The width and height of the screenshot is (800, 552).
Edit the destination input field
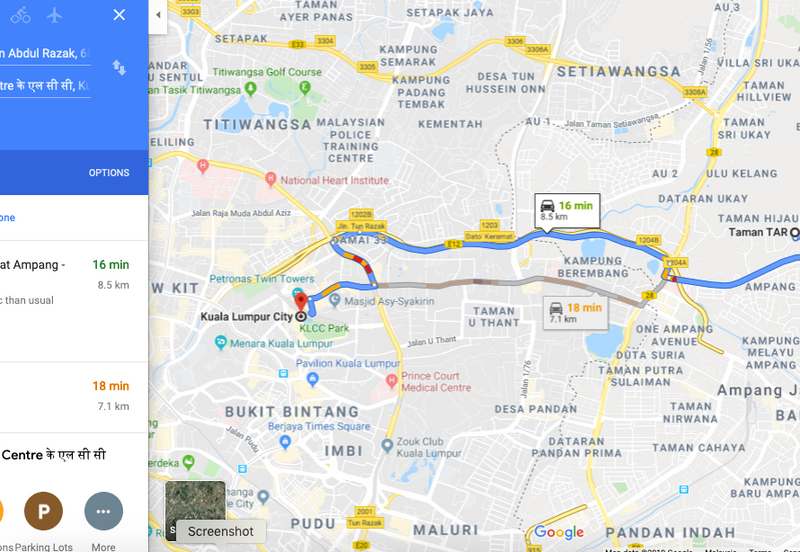coord(45,86)
